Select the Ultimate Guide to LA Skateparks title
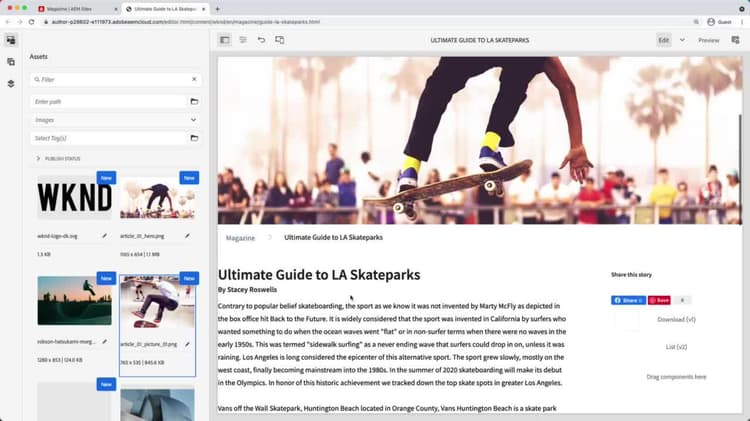The image size is (750, 421). pos(319,275)
